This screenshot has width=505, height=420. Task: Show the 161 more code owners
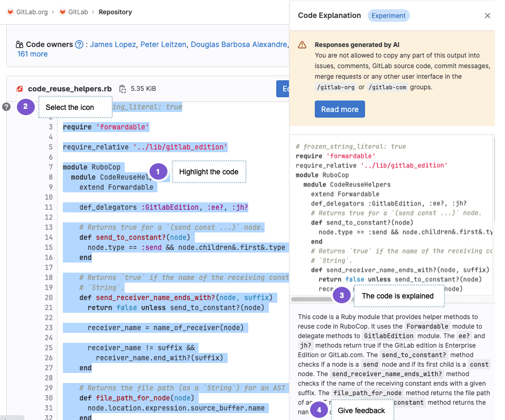click(x=32, y=54)
